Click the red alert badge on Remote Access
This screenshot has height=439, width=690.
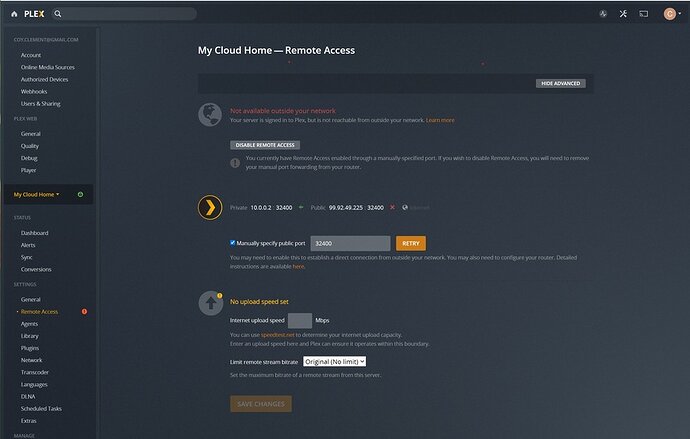(84, 311)
